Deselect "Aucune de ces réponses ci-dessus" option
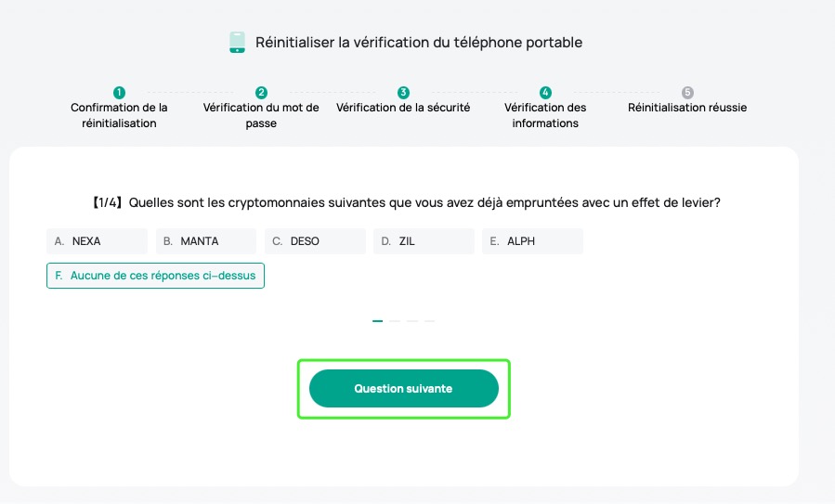The image size is (835, 504). pos(155,276)
